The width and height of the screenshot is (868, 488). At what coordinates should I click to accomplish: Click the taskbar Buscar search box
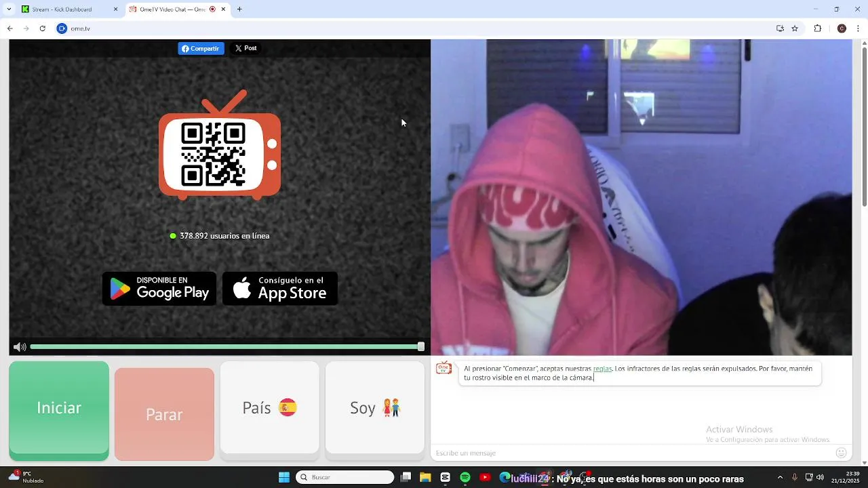click(345, 477)
